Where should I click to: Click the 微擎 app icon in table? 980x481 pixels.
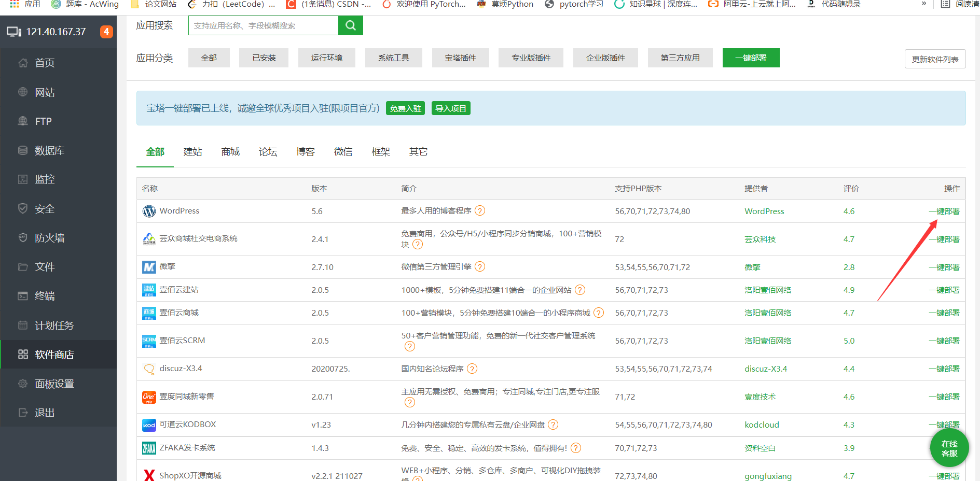(x=149, y=267)
